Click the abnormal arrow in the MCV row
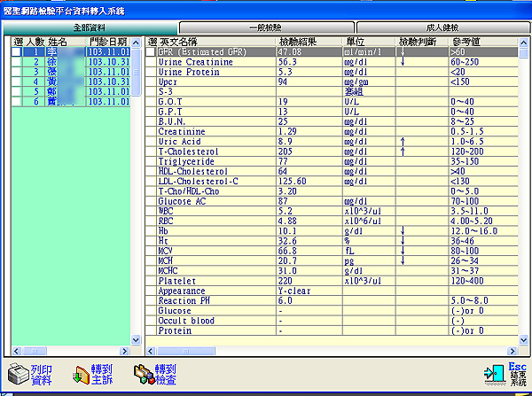 [x=402, y=251]
